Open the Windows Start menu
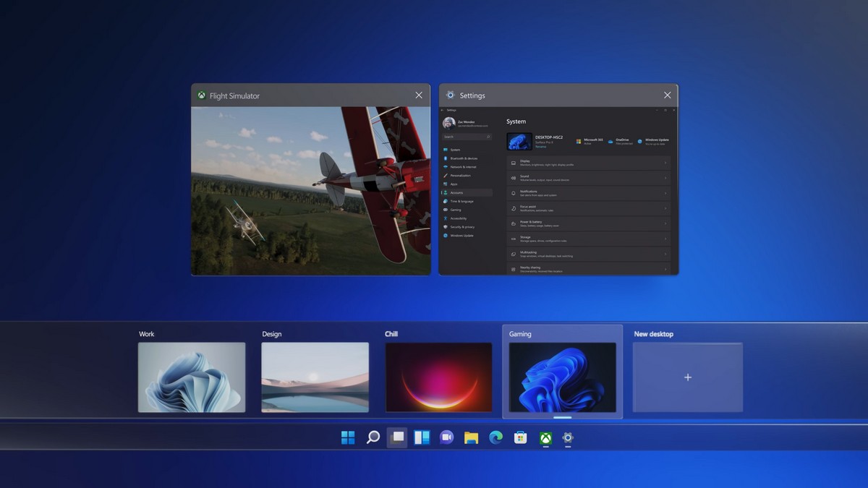Image resolution: width=868 pixels, height=488 pixels. 348,437
